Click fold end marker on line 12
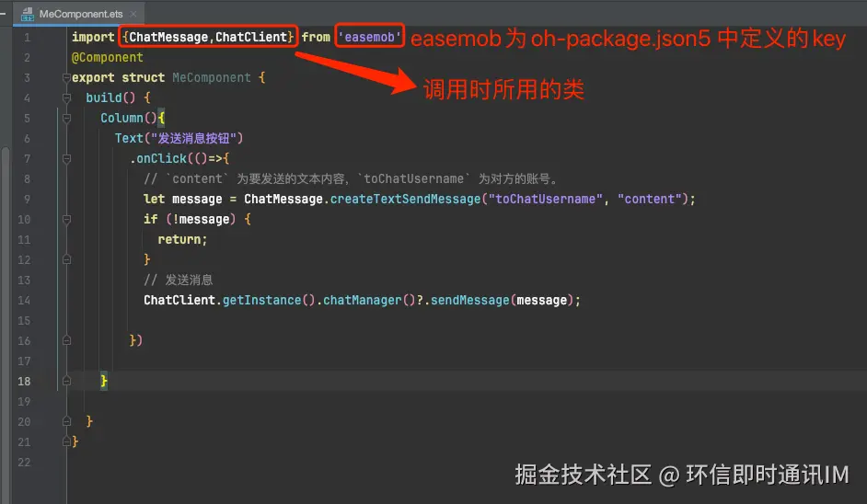Screen dimensions: 867x504 [66, 259]
